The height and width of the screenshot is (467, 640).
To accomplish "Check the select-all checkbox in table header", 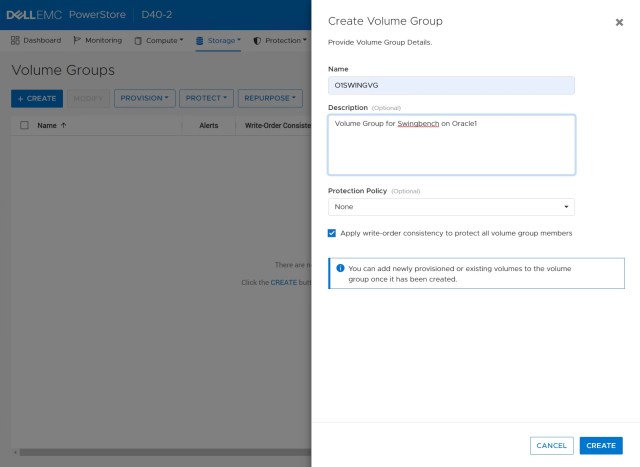I will point(24,126).
